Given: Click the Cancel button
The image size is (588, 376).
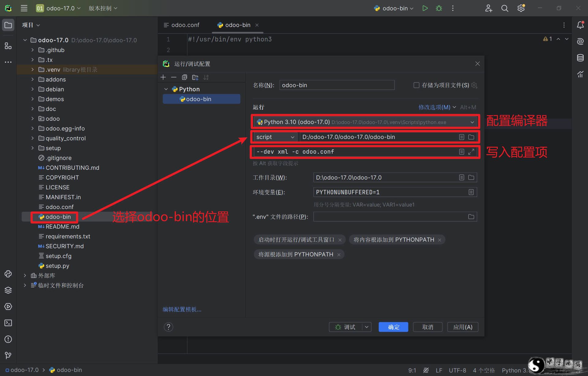Looking at the screenshot, I should tap(428, 327).
